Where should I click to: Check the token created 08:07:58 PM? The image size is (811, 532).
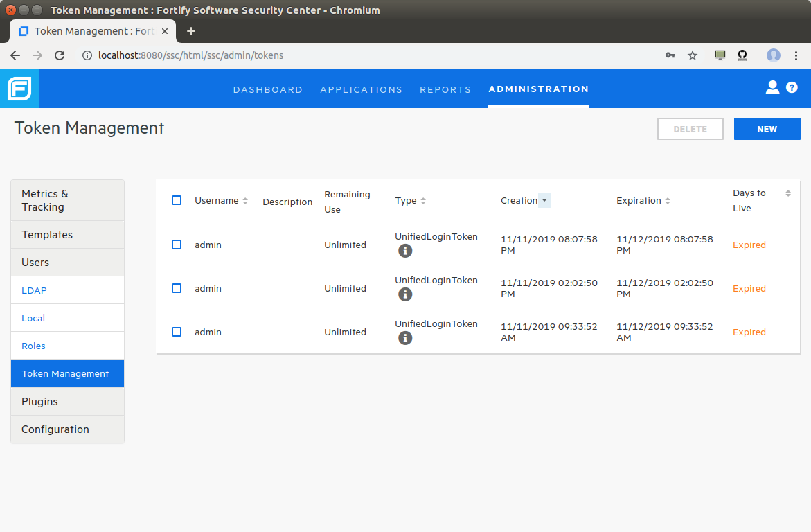177,245
